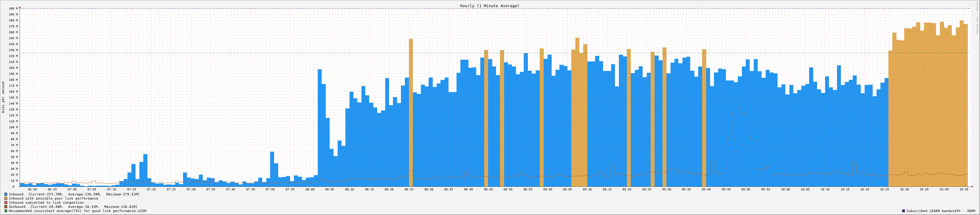
Task: Click the blue Inbound legend swatch
Action: point(6,194)
